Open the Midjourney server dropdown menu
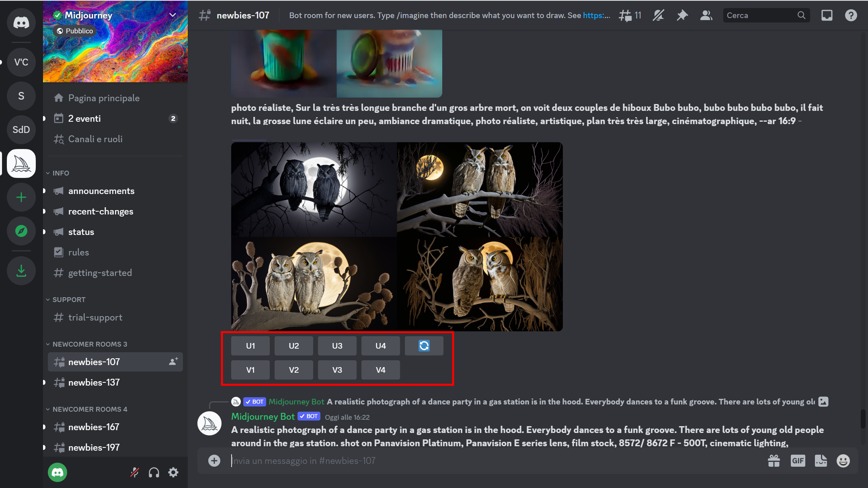This screenshot has height=488, width=868. pyautogui.click(x=172, y=15)
